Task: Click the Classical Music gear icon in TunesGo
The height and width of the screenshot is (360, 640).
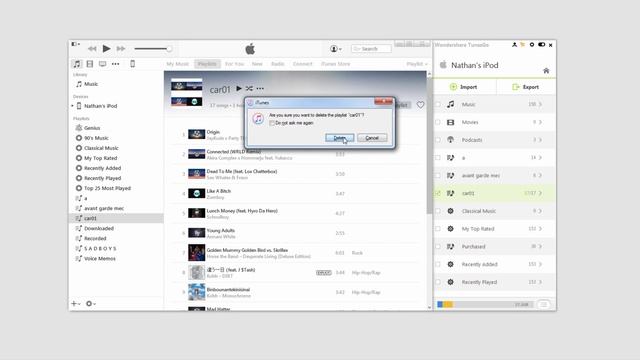Action: coord(451,211)
